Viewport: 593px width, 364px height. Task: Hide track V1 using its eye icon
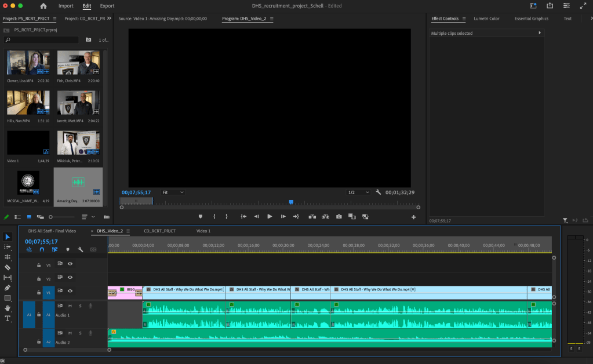[70, 291]
